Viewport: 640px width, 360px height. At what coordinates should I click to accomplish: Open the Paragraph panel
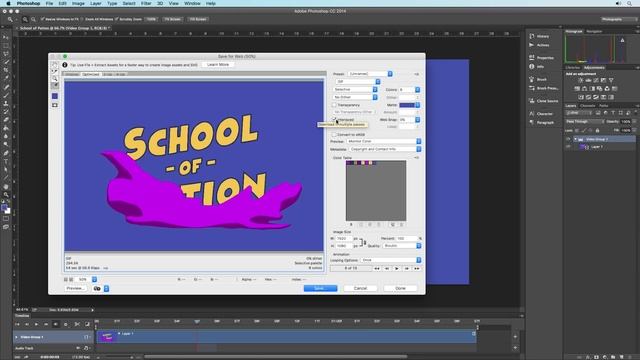pyautogui.click(x=541, y=122)
